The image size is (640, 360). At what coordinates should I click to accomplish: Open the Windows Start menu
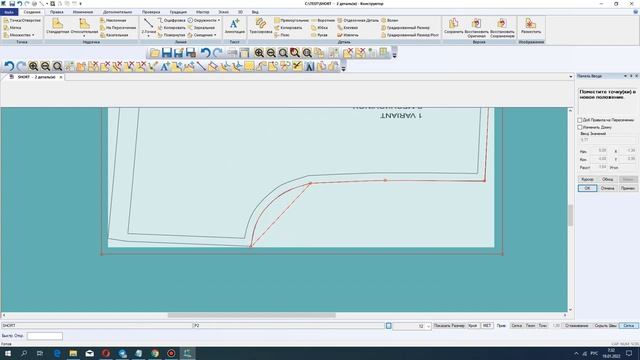(7, 353)
